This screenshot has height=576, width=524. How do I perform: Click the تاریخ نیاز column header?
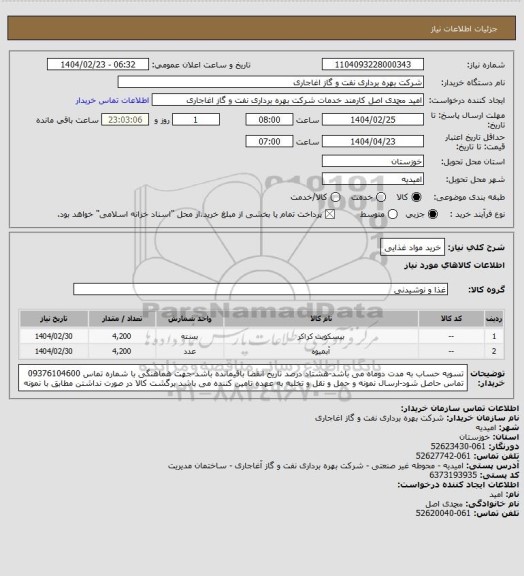point(54,318)
